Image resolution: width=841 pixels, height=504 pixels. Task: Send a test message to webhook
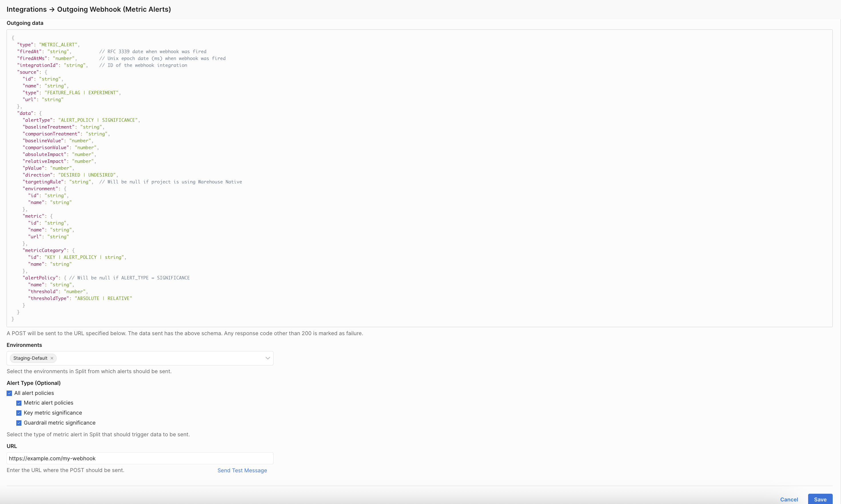[242, 470]
